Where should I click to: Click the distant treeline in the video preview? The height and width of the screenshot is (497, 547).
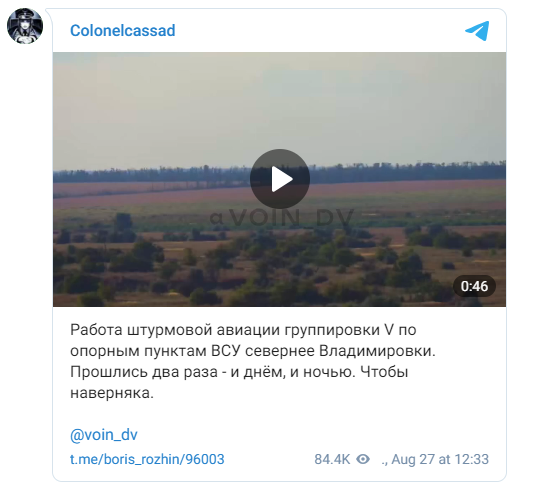tap(279, 173)
